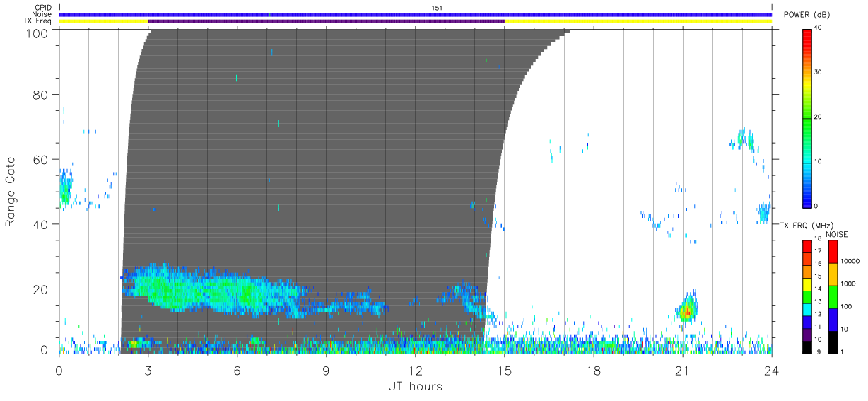Click the 40 tick on power colorbar
Screen dimensions: 868x401
[x=819, y=28]
